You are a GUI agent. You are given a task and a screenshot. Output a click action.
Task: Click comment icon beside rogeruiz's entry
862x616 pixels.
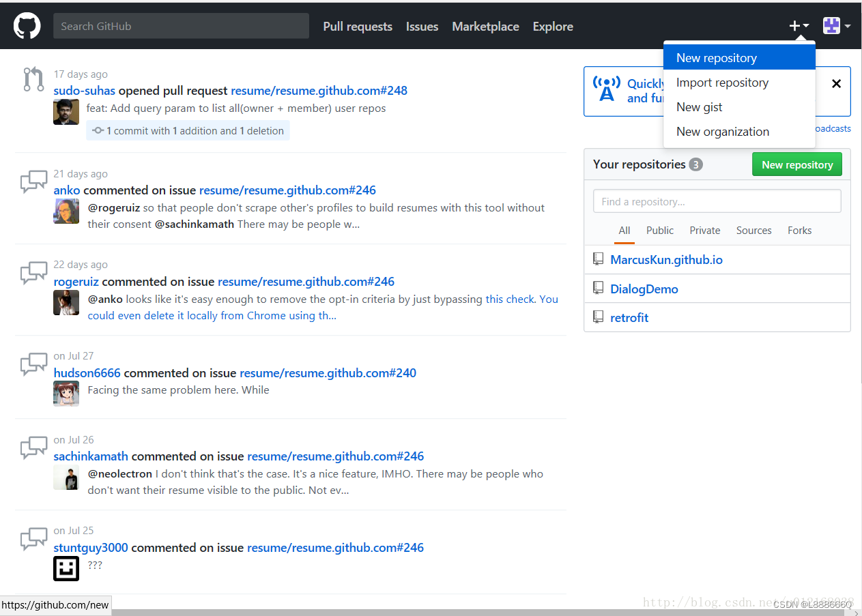click(33, 272)
